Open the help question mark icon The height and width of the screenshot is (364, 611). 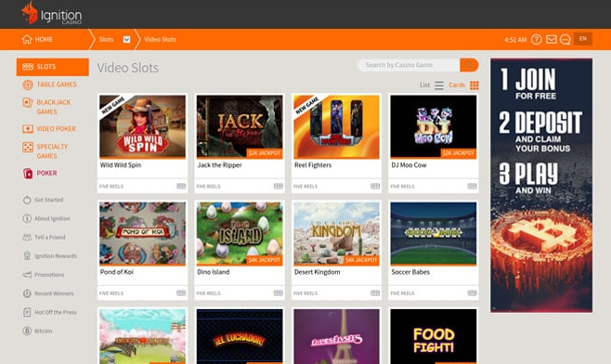[x=536, y=39]
